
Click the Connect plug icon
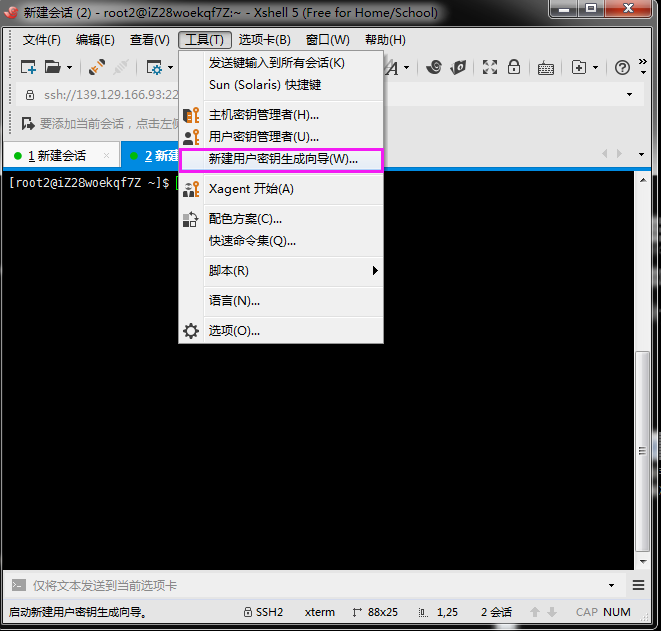pos(97,67)
